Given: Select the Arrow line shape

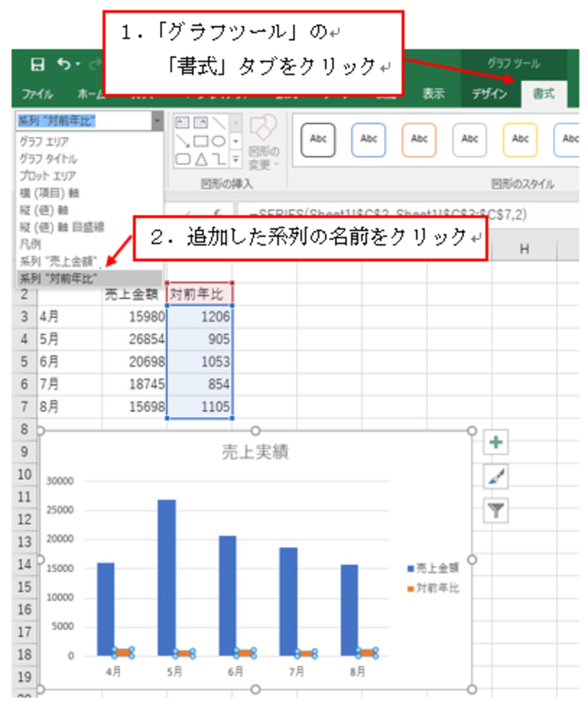Looking at the screenshot, I should click(182, 141).
